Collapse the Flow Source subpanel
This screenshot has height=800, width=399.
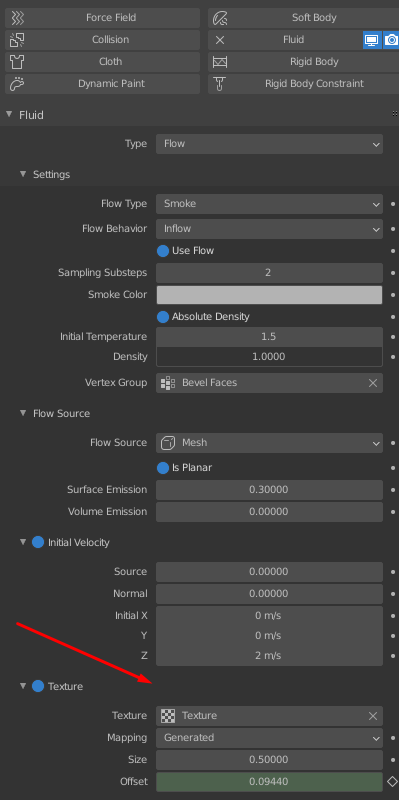coord(22,413)
